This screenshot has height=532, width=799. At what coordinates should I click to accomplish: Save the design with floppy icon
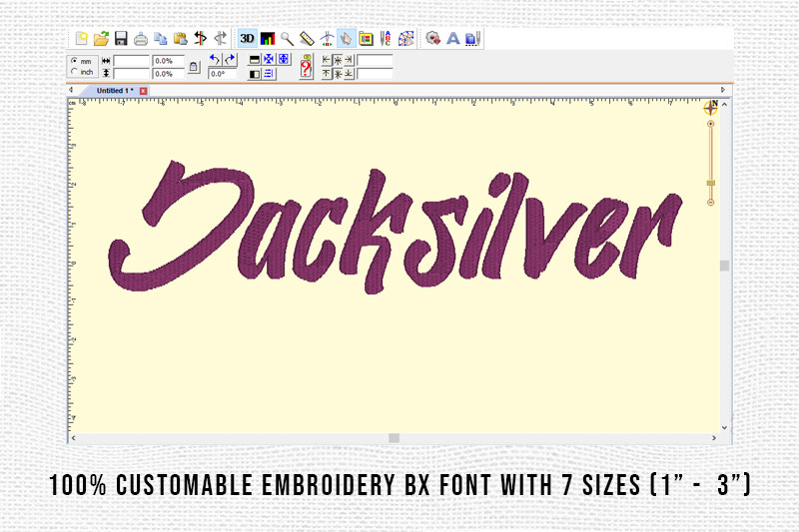pyautogui.click(x=121, y=39)
